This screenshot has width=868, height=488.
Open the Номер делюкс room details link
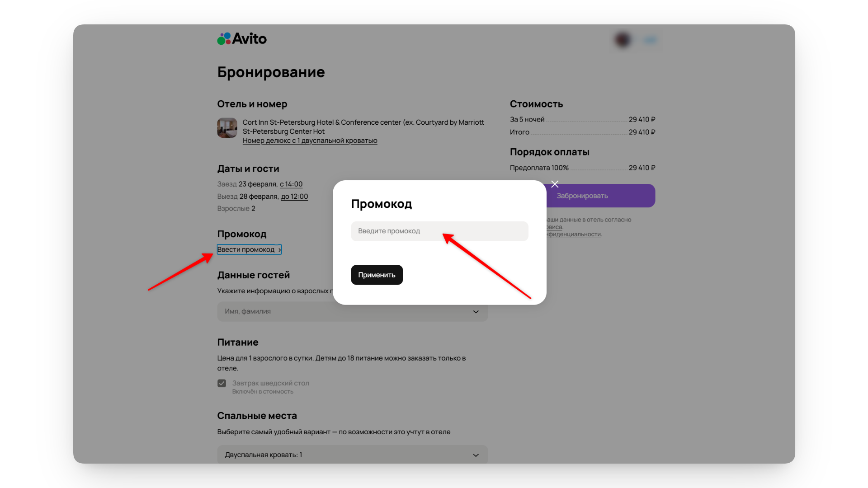(x=310, y=141)
